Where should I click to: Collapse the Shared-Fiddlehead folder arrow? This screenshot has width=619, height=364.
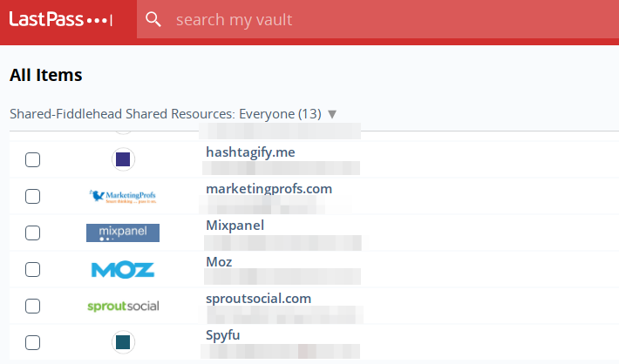click(332, 114)
